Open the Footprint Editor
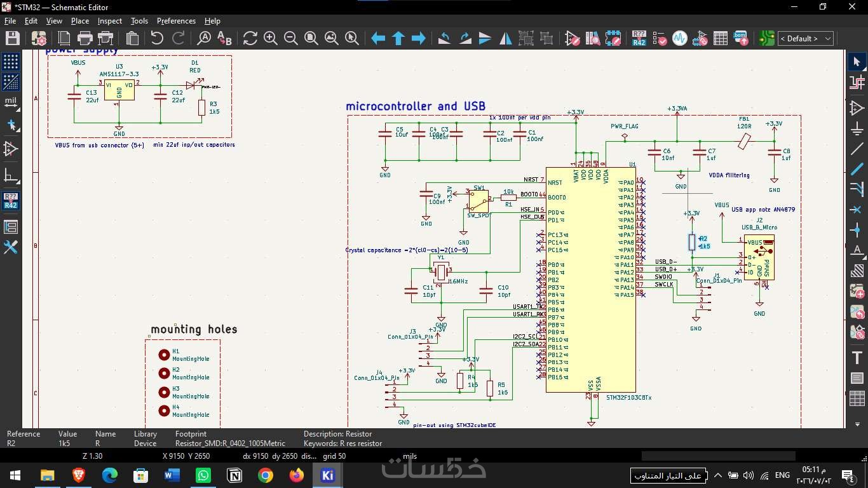The width and height of the screenshot is (868, 488). 613,38
